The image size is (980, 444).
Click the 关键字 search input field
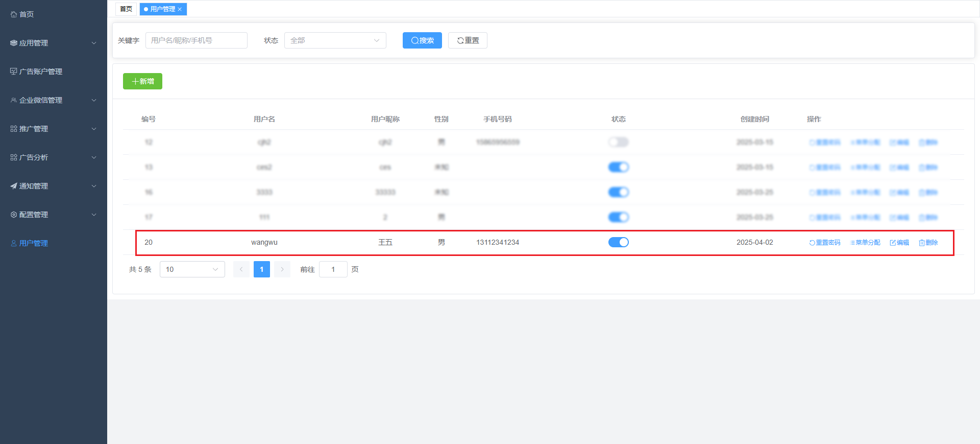click(x=197, y=40)
